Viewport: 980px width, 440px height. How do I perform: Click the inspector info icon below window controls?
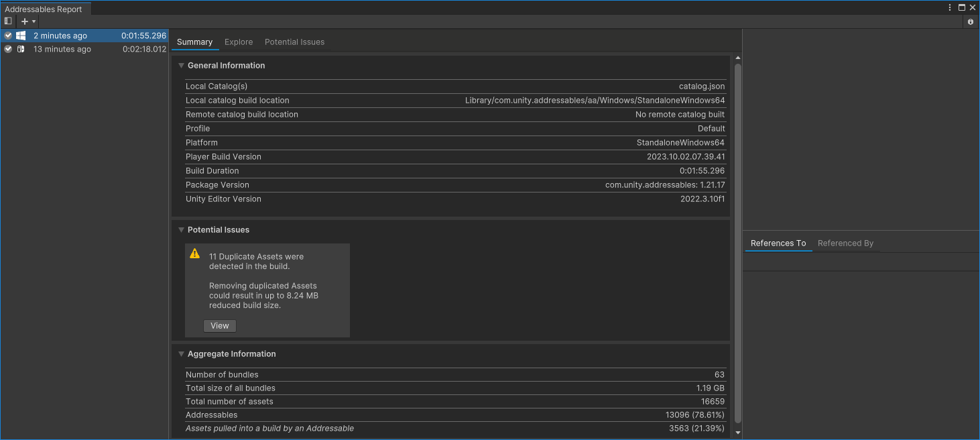971,21
